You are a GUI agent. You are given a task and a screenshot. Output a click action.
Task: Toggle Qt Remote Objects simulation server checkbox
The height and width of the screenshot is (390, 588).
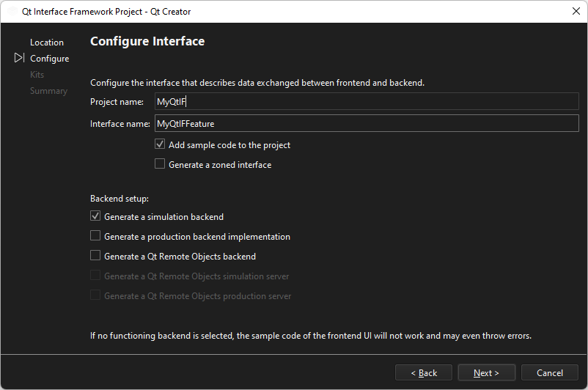pyautogui.click(x=95, y=276)
